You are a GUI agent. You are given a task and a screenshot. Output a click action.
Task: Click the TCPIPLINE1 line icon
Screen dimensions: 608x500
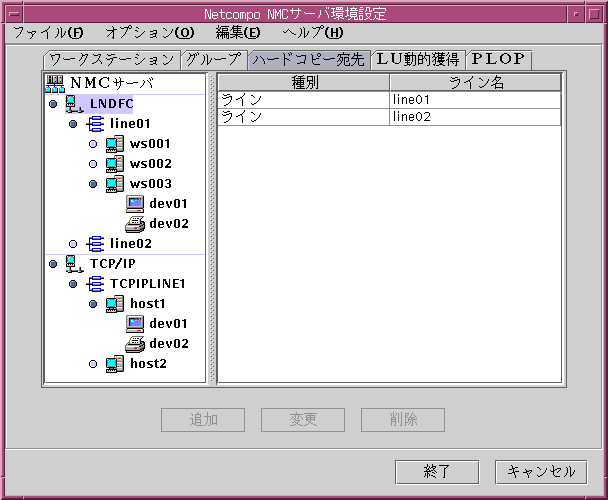tap(95, 284)
